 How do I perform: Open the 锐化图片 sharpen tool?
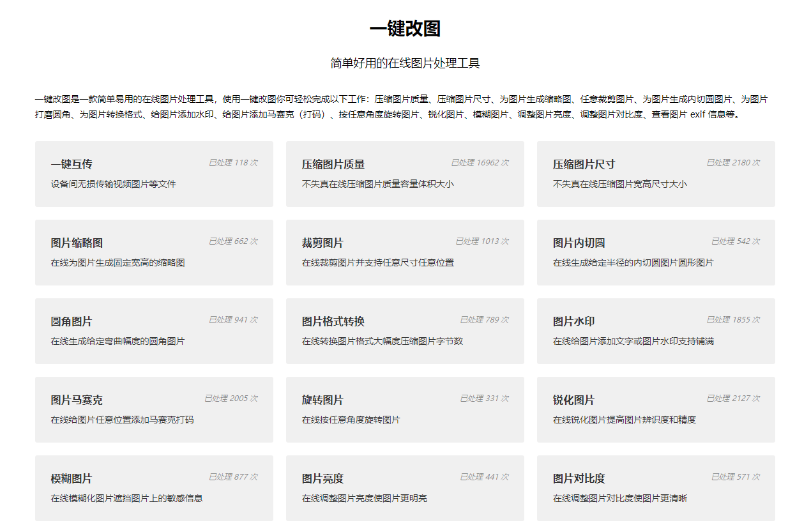pos(656,409)
